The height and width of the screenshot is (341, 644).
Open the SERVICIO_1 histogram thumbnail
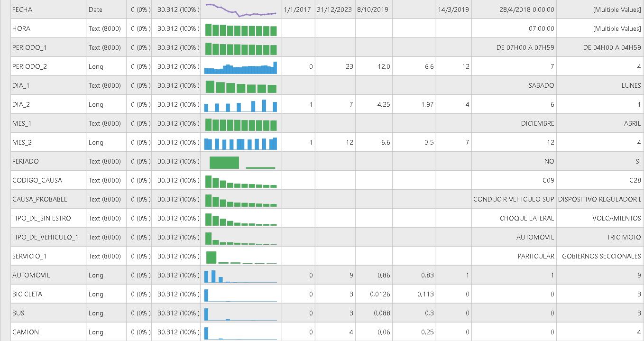pyautogui.click(x=241, y=257)
